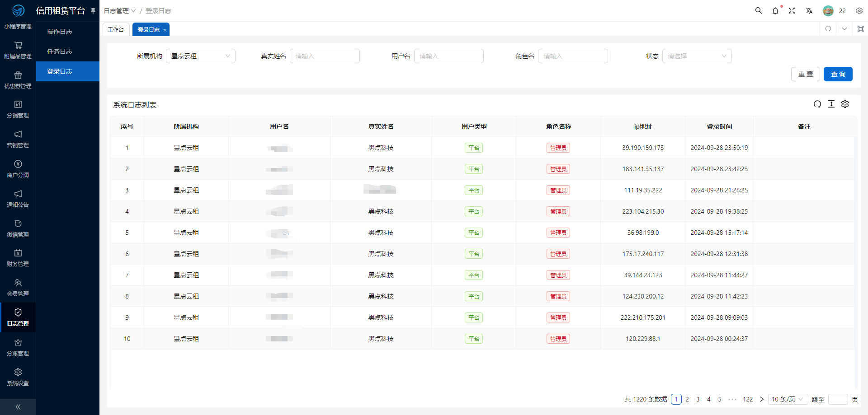This screenshot has height=415, width=868.
Task: Toggle fullscreen mode icon
Action: pos(792,11)
